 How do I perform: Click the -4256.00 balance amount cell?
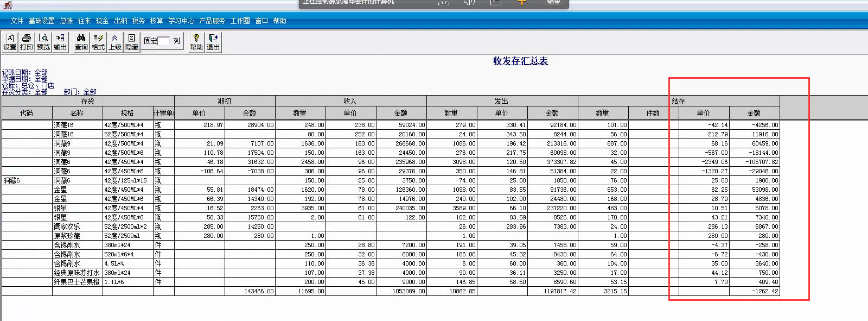[x=754, y=125]
